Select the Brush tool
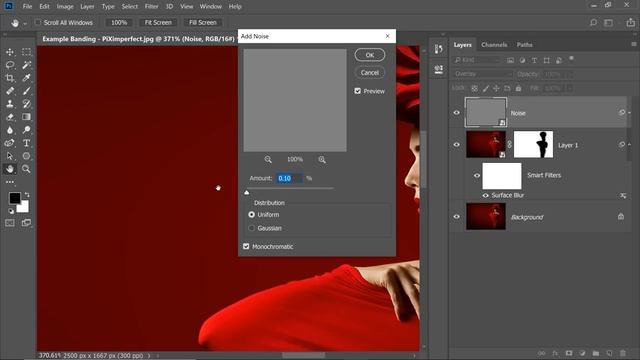 coord(27,91)
